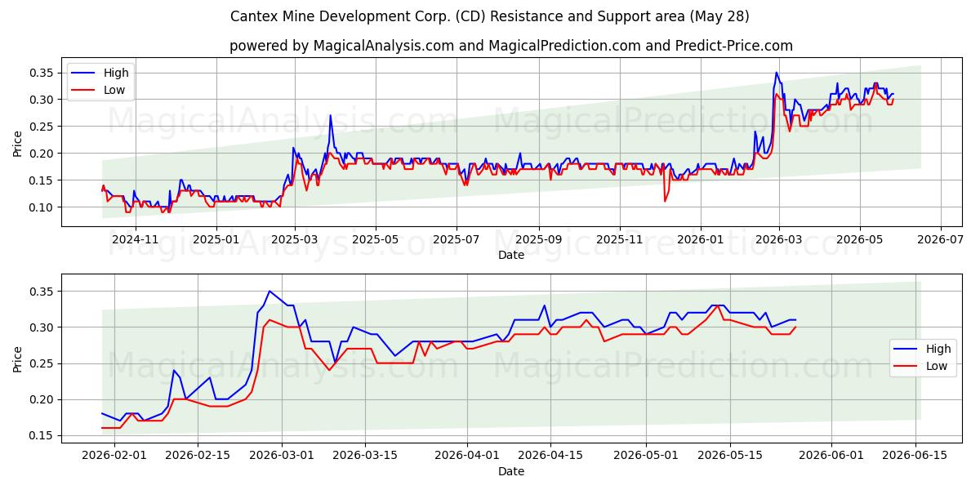Screen dimensions: 980x490
Task: Click the '2026-03-15' tick label
Action: pyautogui.click(x=364, y=456)
